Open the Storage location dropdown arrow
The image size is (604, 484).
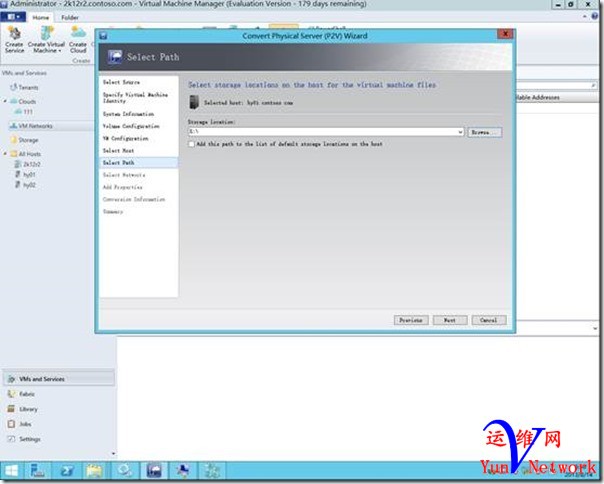pyautogui.click(x=460, y=132)
